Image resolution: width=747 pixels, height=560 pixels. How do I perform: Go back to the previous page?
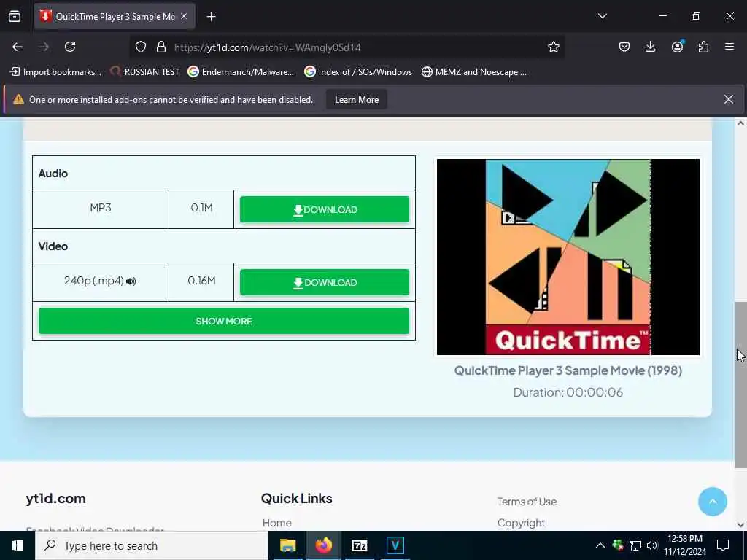pyautogui.click(x=18, y=47)
